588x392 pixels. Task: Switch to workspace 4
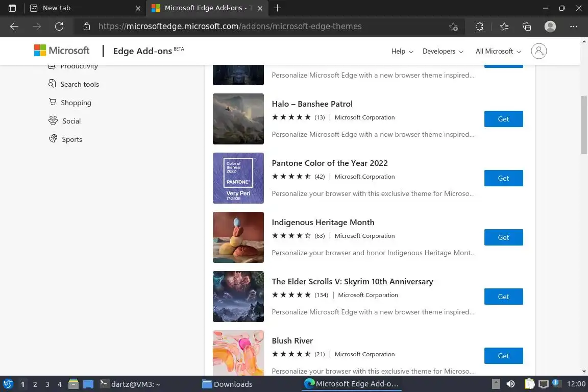pyautogui.click(x=60, y=384)
